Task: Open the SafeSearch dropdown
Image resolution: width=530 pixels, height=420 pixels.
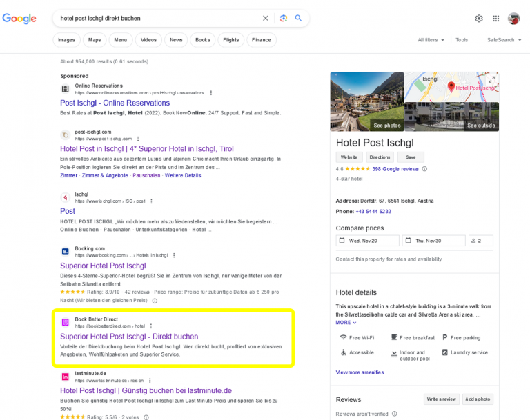Action: point(504,40)
